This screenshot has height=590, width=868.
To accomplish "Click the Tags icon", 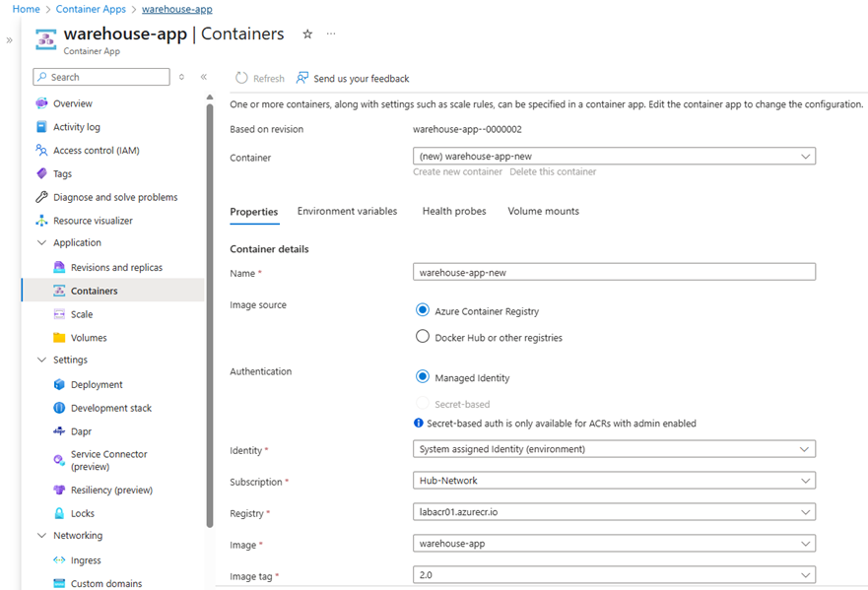I will 41,173.
